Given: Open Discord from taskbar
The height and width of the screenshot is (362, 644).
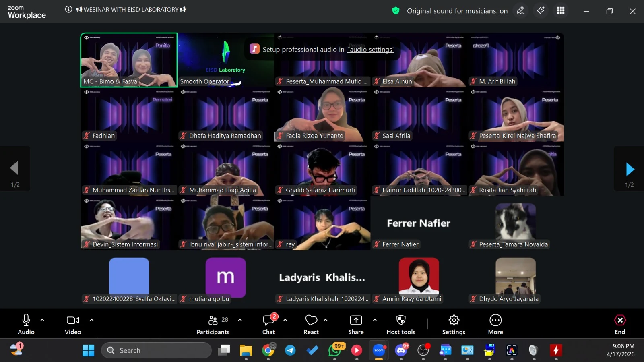Looking at the screenshot, I should tap(401, 350).
